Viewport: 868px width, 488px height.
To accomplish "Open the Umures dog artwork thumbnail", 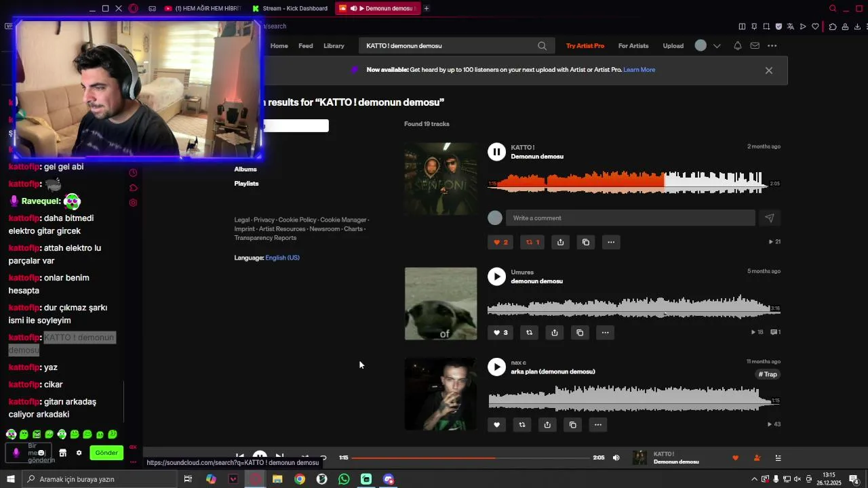I will tap(441, 304).
